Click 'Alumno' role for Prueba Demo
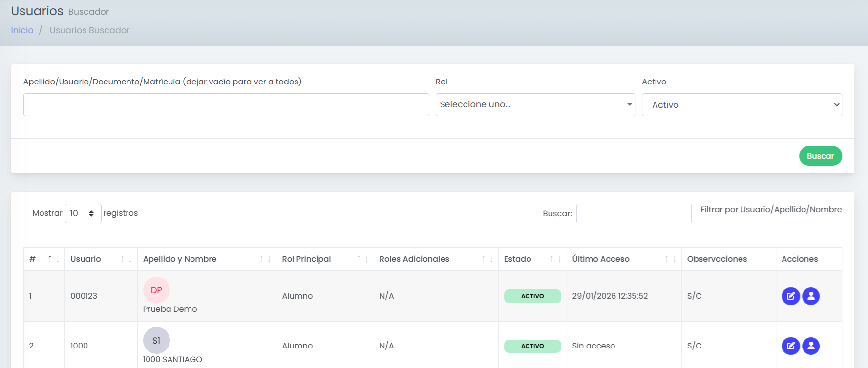 point(297,296)
